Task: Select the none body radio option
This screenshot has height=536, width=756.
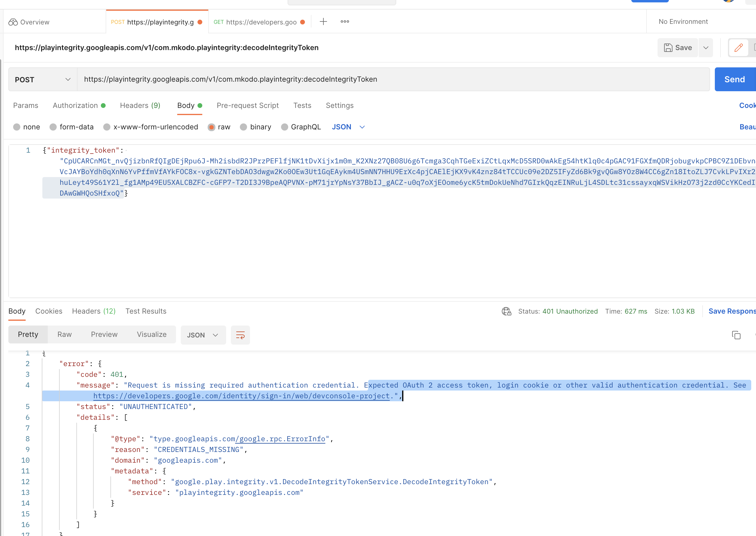Action: [x=17, y=127]
